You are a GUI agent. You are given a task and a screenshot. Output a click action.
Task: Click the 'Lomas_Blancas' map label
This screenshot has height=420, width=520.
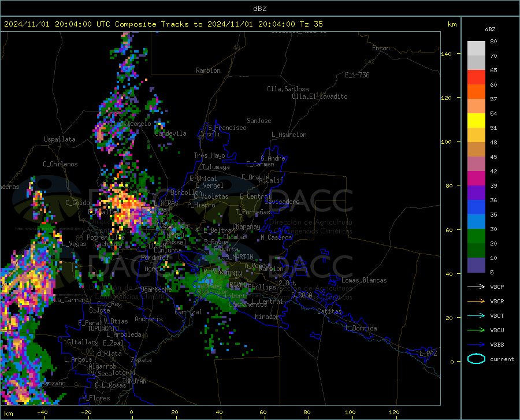[364, 280]
